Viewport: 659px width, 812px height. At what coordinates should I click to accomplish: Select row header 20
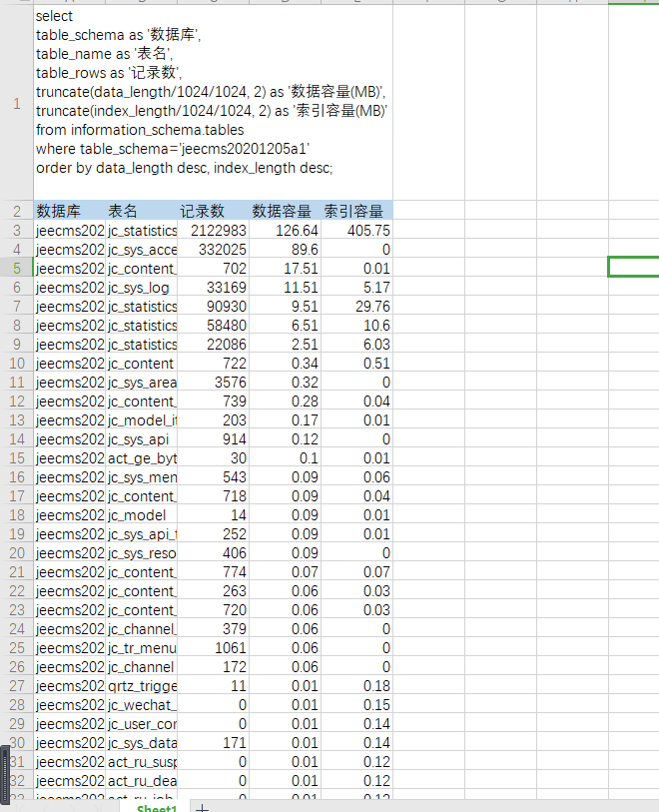pyautogui.click(x=17, y=552)
